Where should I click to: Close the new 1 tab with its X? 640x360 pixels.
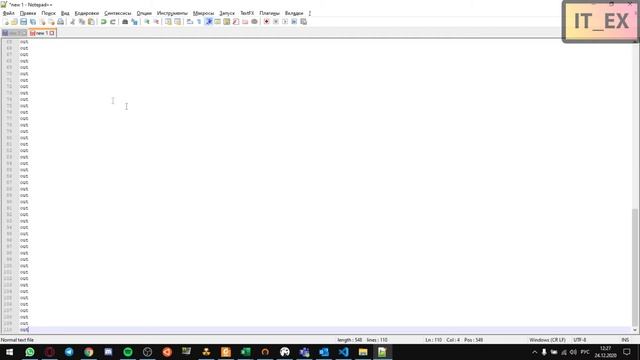[52, 33]
